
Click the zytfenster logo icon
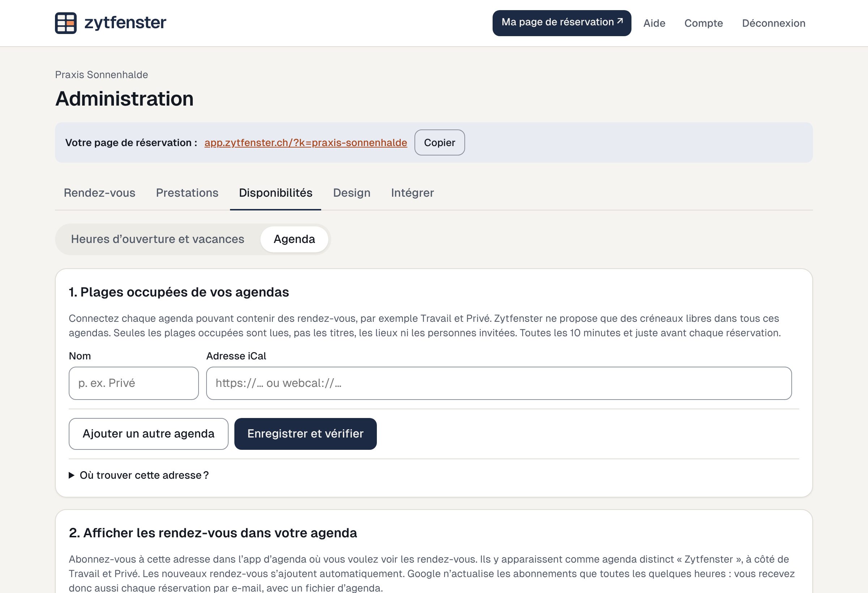point(66,23)
